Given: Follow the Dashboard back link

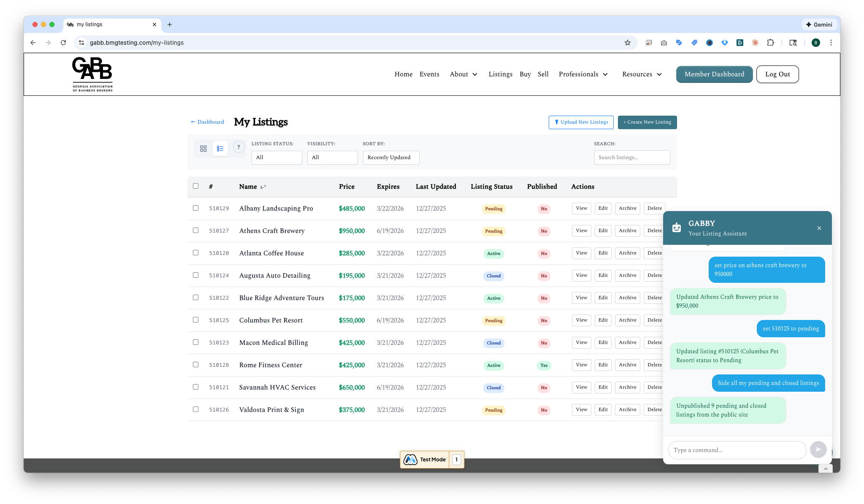Looking at the screenshot, I should [x=207, y=122].
